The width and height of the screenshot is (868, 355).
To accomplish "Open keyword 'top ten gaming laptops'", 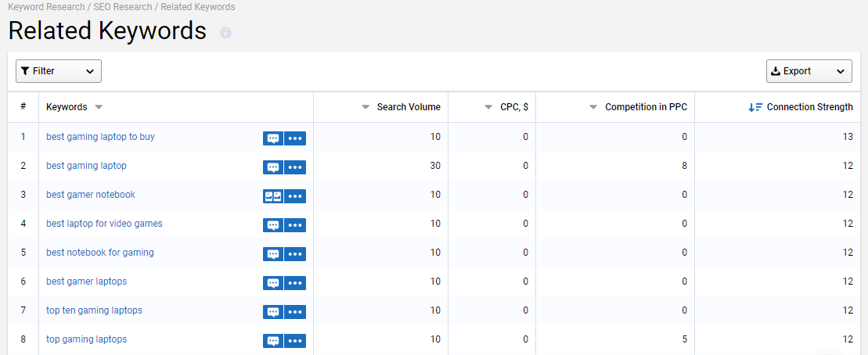I will coord(94,310).
